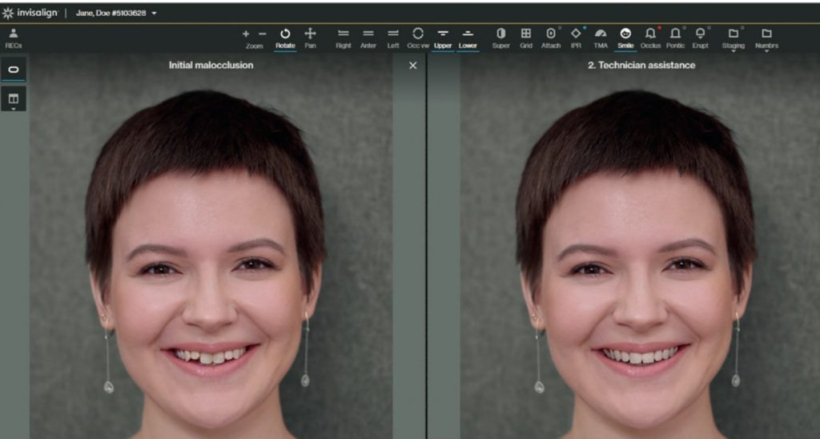The image size is (820, 439).
Task: Click the zoom out minus icon
Action: 263,33
